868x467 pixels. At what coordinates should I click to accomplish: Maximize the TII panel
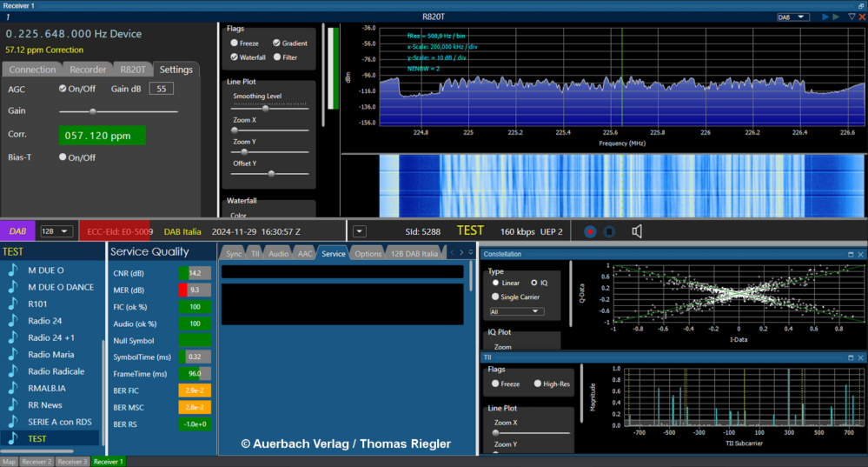click(851, 358)
